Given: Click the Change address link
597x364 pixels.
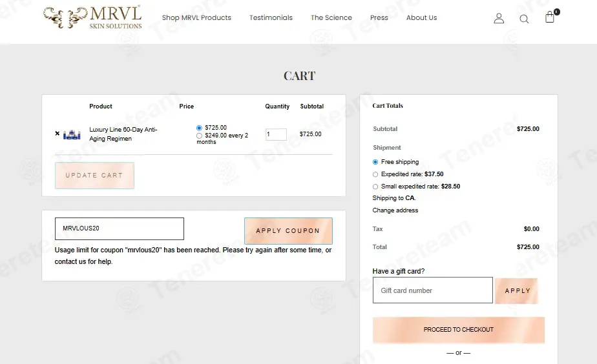Looking at the screenshot, I should click(x=395, y=210).
